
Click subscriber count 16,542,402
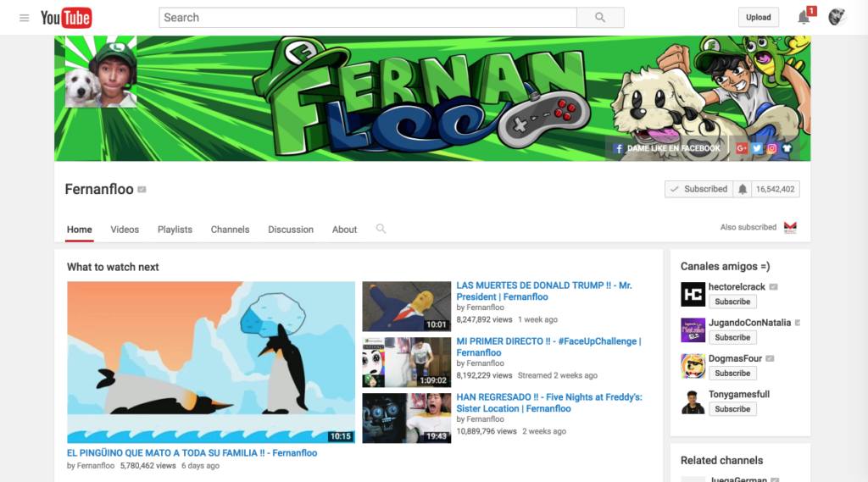[x=775, y=189]
